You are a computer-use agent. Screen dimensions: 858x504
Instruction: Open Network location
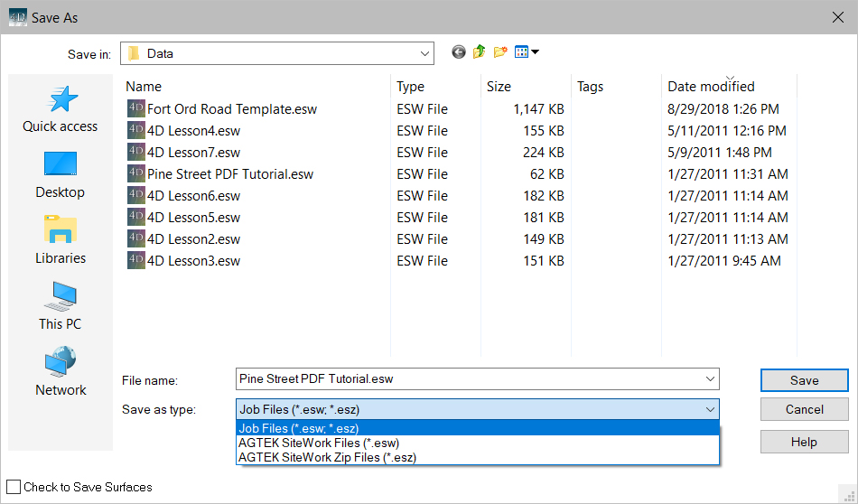point(61,373)
